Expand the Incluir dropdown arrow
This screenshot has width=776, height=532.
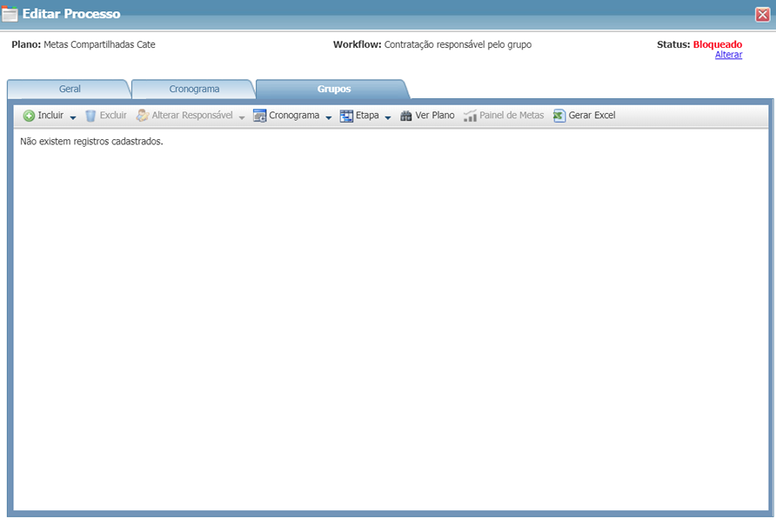tap(73, 116)
